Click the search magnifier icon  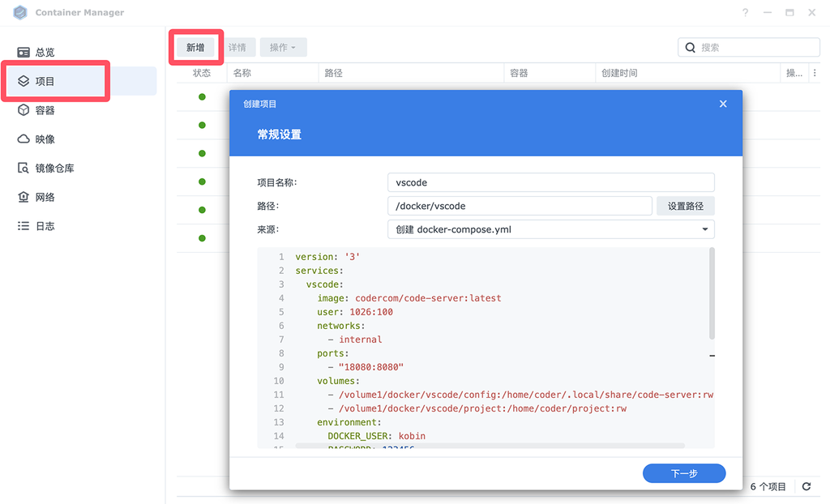tap(691, 47)
